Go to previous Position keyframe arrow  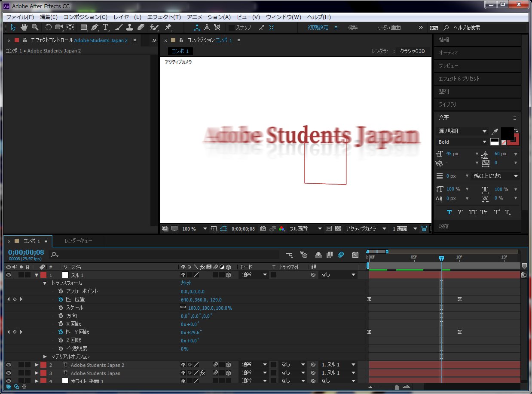pos(8,299)
